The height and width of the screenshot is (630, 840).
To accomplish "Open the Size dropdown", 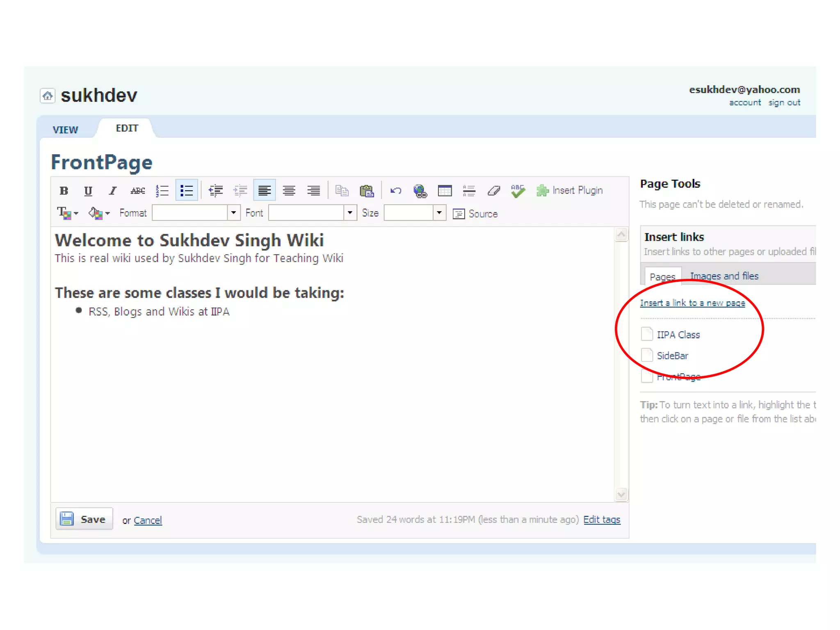I will click(439, 213).
